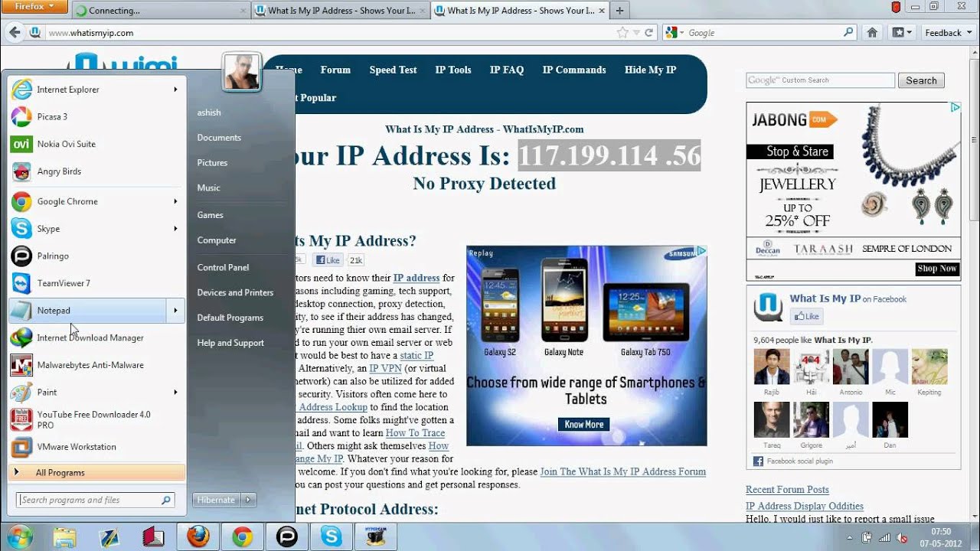This screenshot has width=980, height=551.
Task: Open the Firefox application menu button
Action: point(34,6)
